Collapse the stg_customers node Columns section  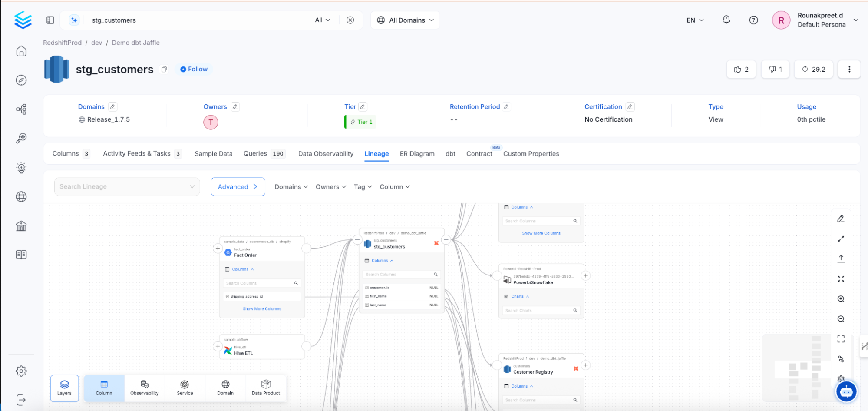(382, 261)
